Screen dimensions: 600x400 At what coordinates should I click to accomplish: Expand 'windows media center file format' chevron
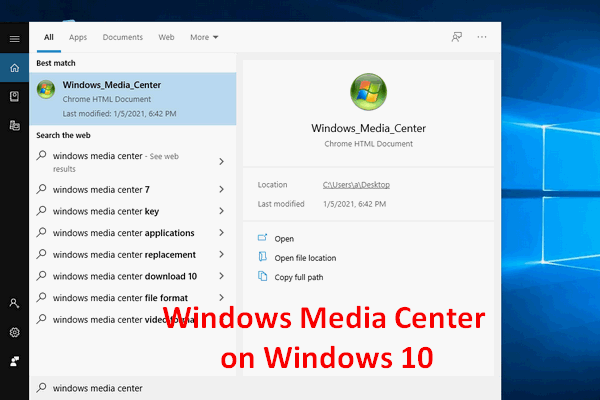click(x=221, y=297)
